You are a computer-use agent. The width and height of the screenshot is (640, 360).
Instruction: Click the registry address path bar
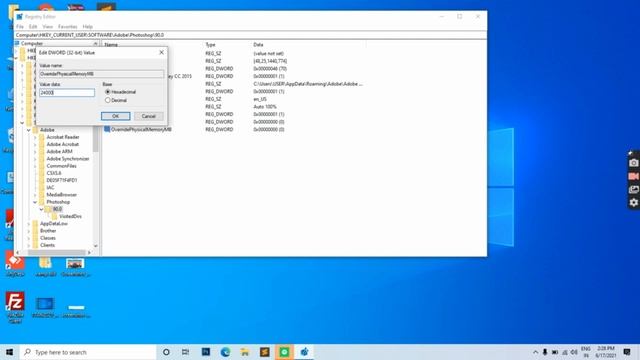pos(251,35)
